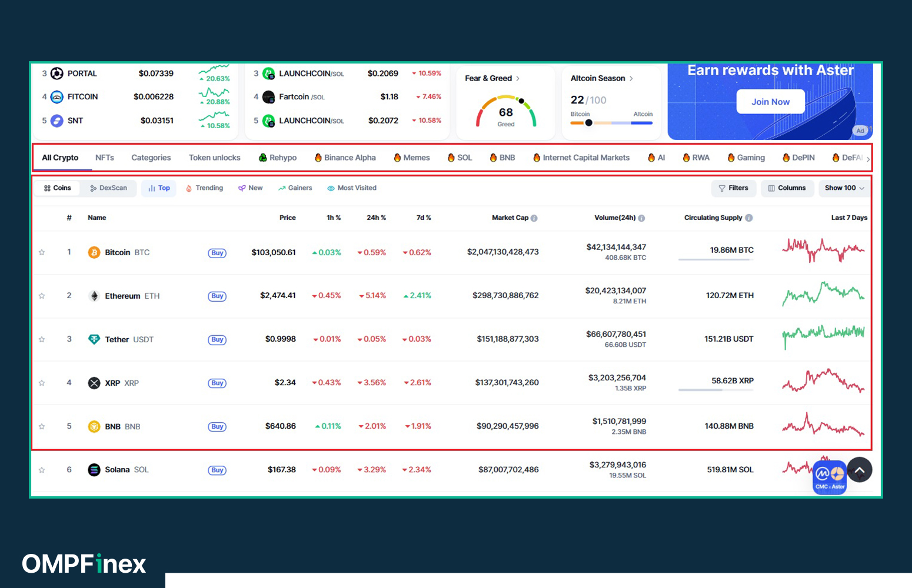Open the CMC x Aster floating widget
Screen dimensions: 912x588
pyautogui.click(x=830, y=476)
